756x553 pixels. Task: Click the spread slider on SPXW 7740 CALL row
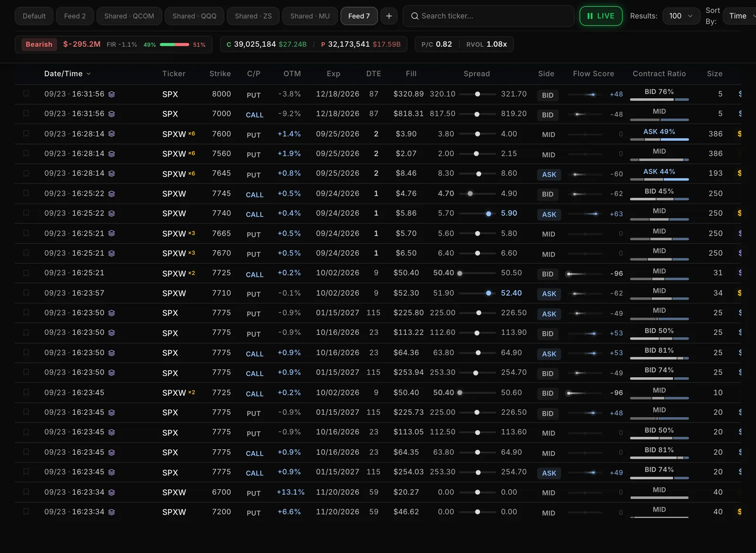tap(478, 213)
